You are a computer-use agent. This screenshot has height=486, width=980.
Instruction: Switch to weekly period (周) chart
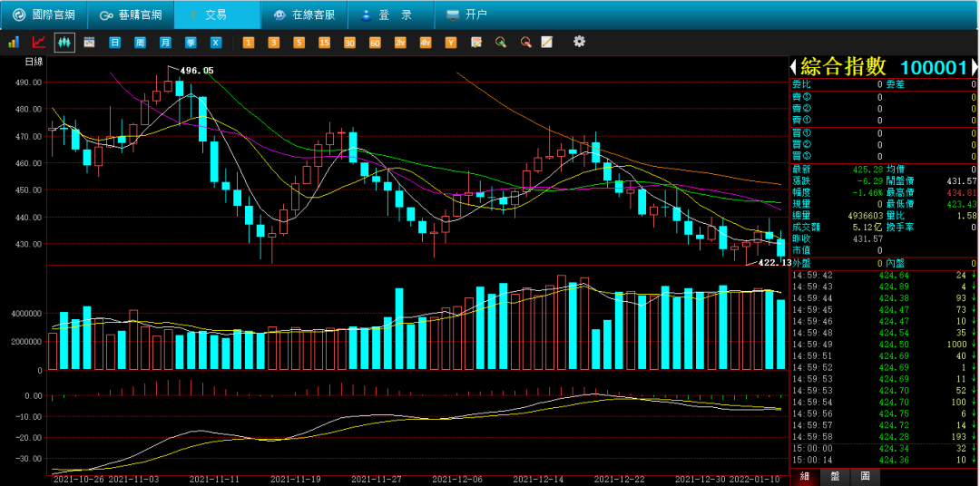point(140,43)
